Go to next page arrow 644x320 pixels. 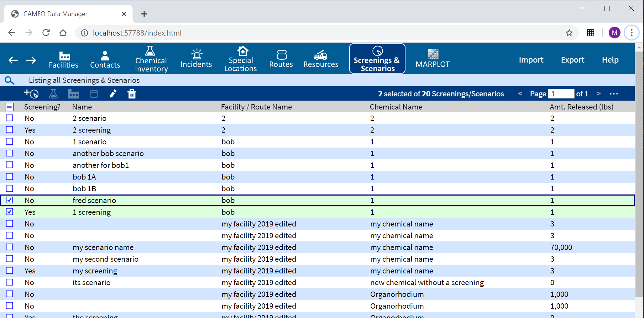coord(598,94)
